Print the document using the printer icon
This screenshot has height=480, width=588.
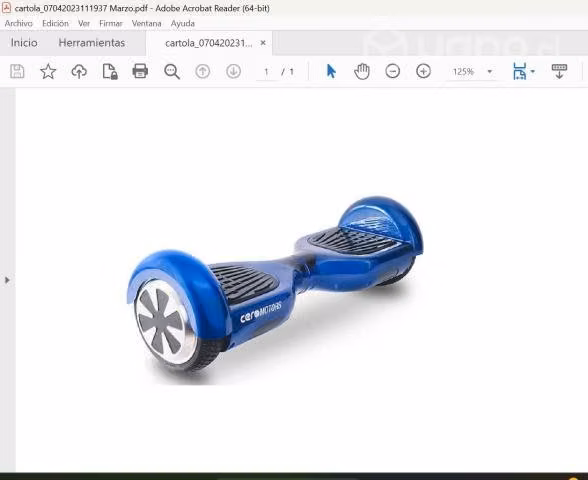[x=140, y=71]
